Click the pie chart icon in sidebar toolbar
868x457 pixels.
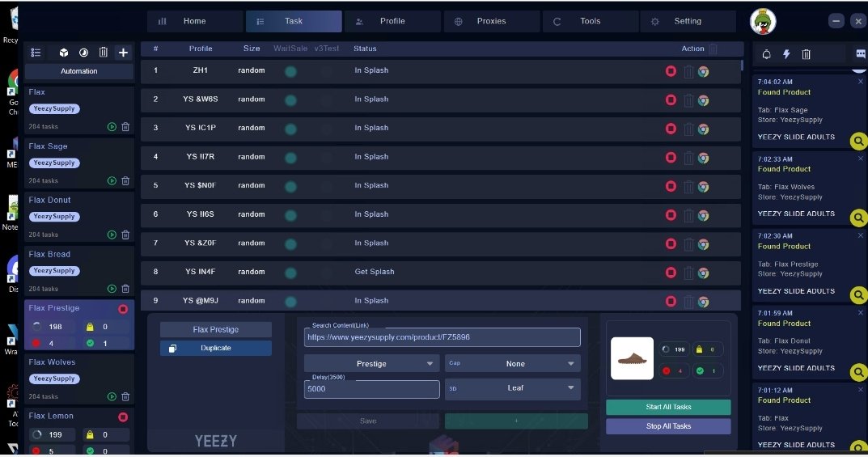click(83, 53)
